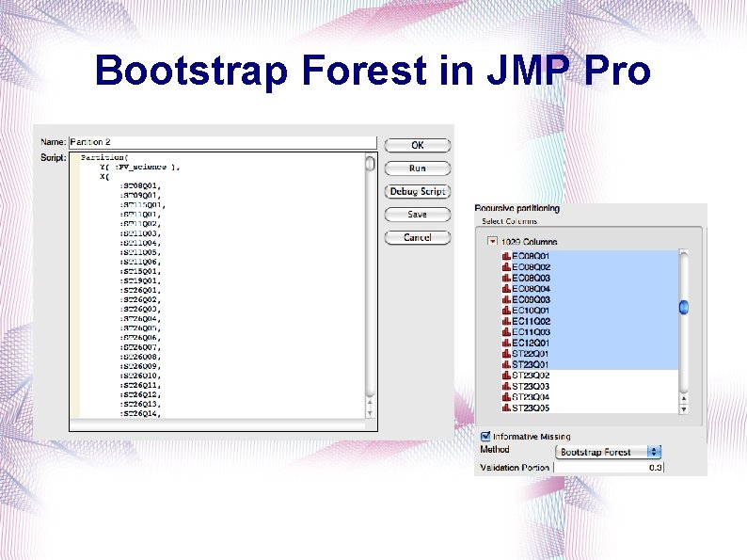Click nominal icon beside ST23Q05
747x560 pixels.
coord(506,408)
